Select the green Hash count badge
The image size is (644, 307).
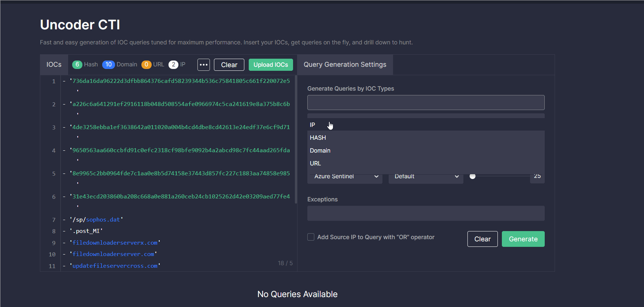coord(77,65)
